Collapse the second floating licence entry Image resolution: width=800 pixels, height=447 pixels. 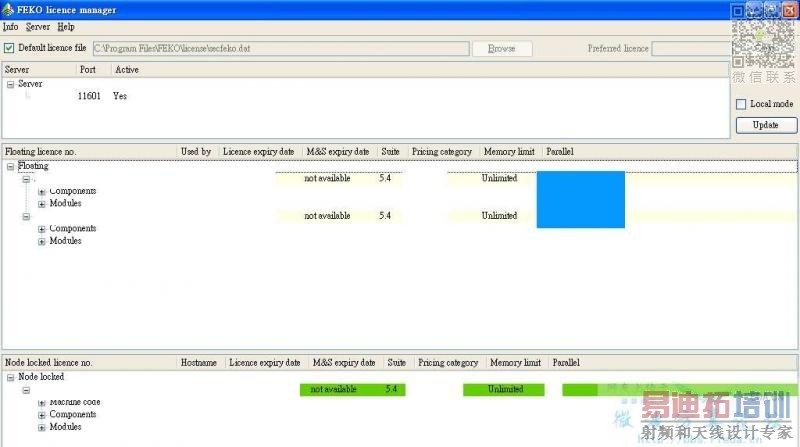coord(26,217)
